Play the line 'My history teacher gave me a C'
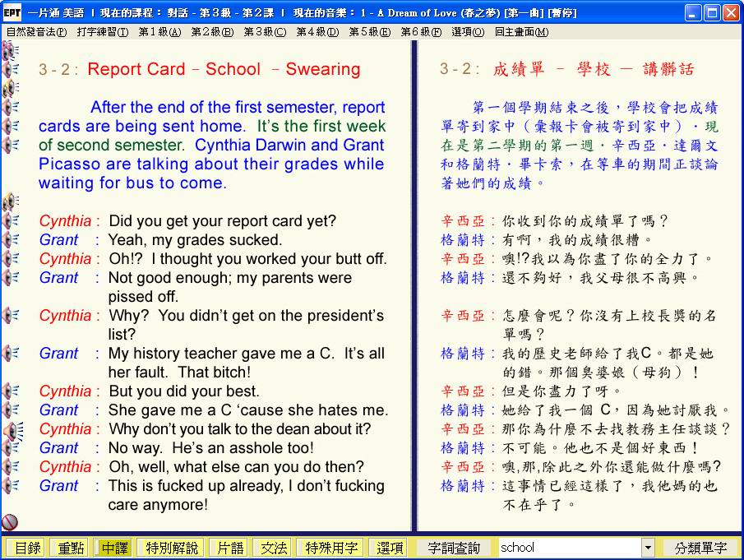 tap(10, 354)
